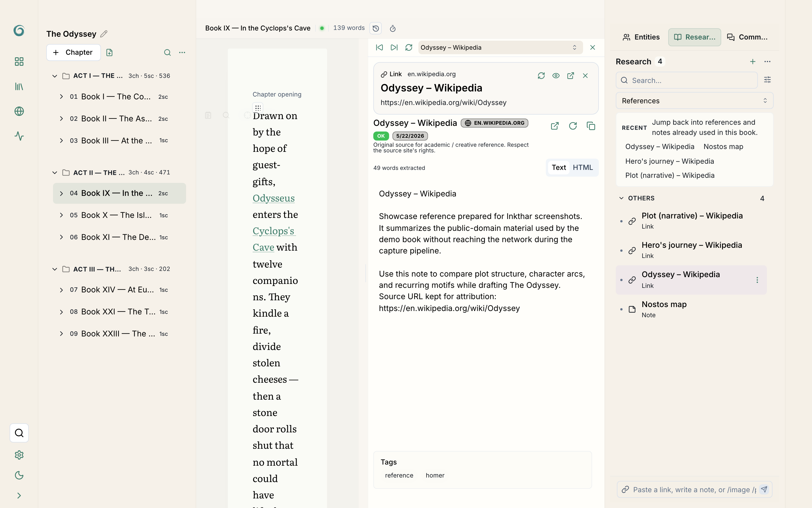Open recent Nostos map chip
The width and height of the screenshot is (812, 508).
[723, 146]
